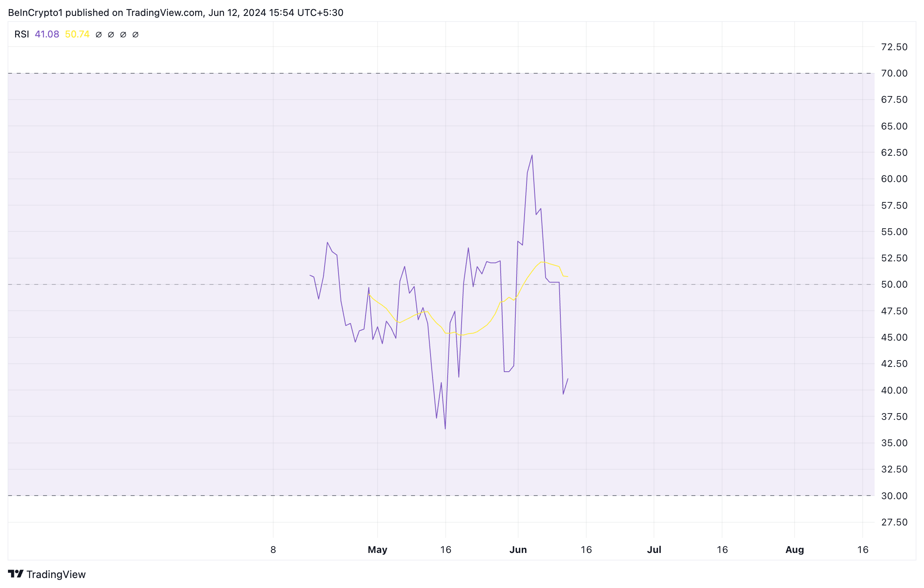The width and height of the screenshot is (924, 588).
Task: Click the last ∅ symbol in RSI legend
Action: click(x=135, y=35)
